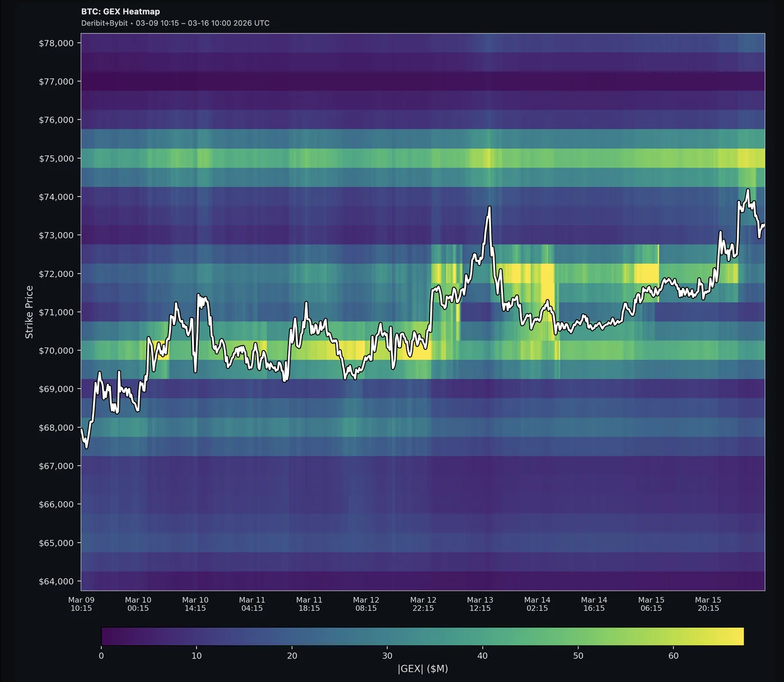784x682 pixels.
Task: Select the 30 mark on the colorbar scale
Action: click(x=388, y=655)
